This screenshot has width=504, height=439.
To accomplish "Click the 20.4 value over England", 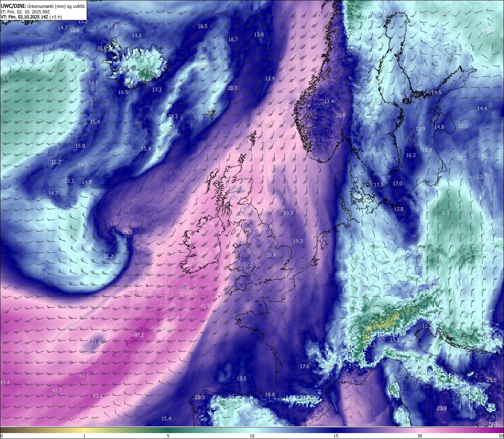I will pos(271,255).
